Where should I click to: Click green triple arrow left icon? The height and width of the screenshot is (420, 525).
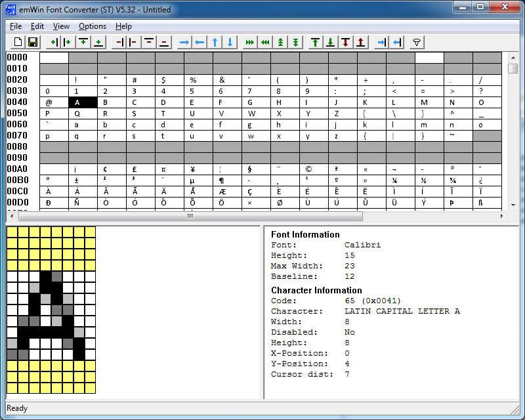[265, 42]
